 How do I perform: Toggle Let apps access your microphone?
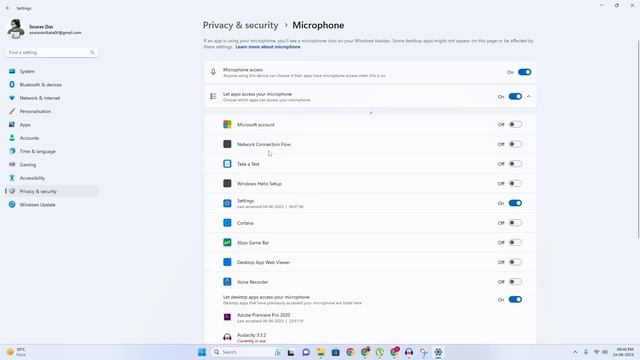(x=515, y=97)
